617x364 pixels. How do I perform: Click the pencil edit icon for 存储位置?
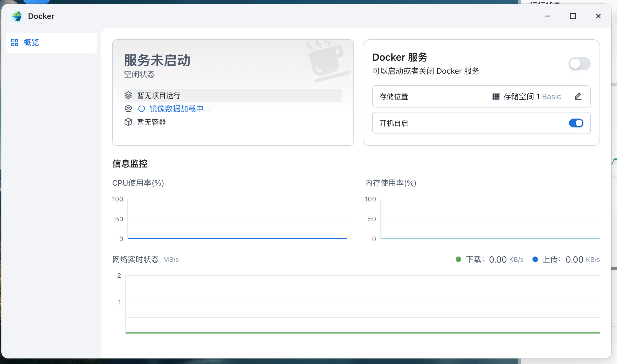pos(578,96)
